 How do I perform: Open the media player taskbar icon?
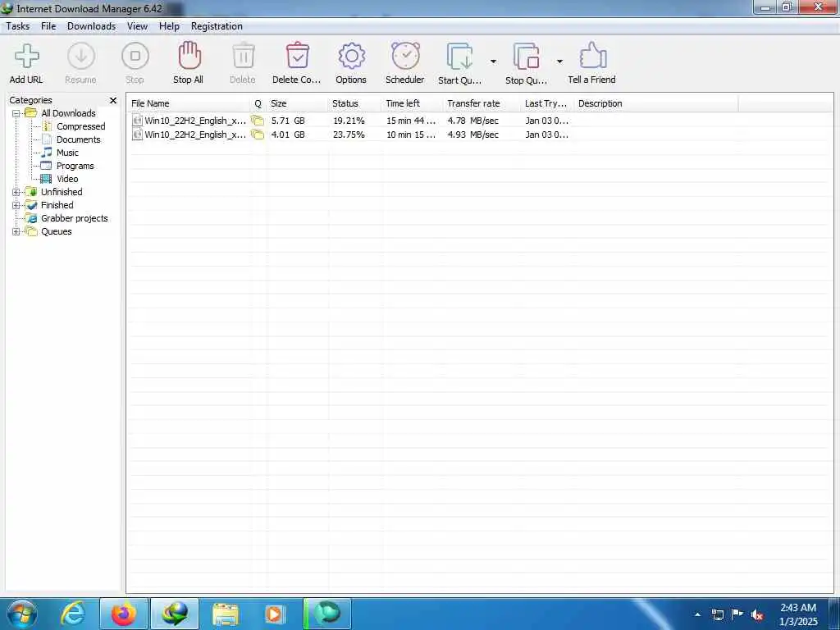[275, 614]
